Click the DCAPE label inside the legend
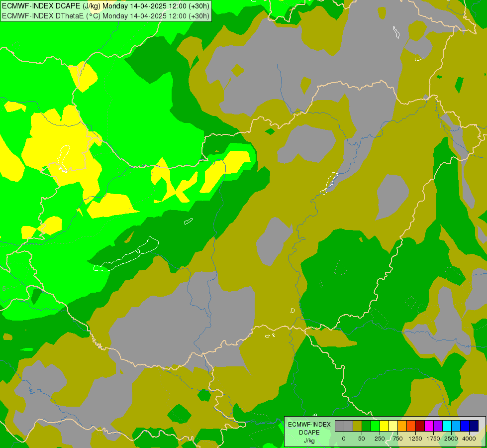Screen dimensions: 487x448 coord(309,433)
